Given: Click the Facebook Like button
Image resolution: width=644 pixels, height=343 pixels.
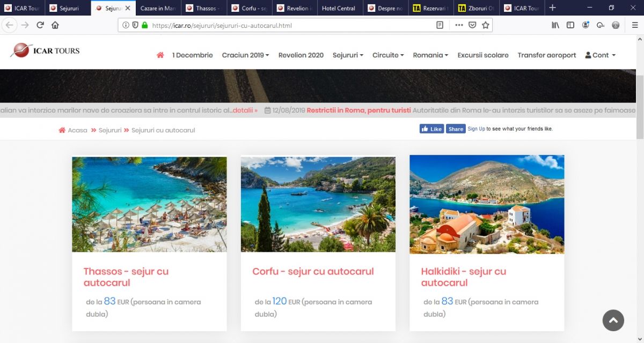Looking at the screenshot, I should 431,129.
